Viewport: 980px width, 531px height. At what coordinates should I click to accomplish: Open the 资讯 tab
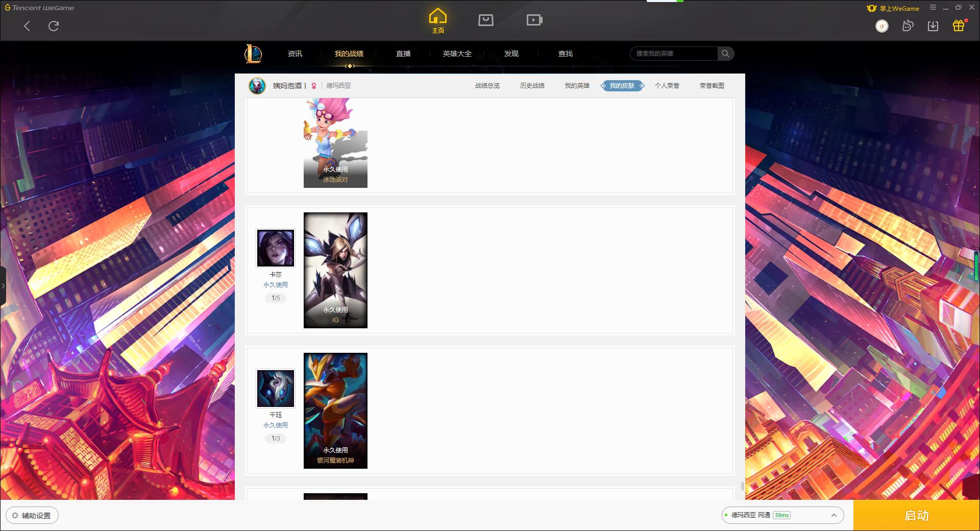[x=295, y=54]
